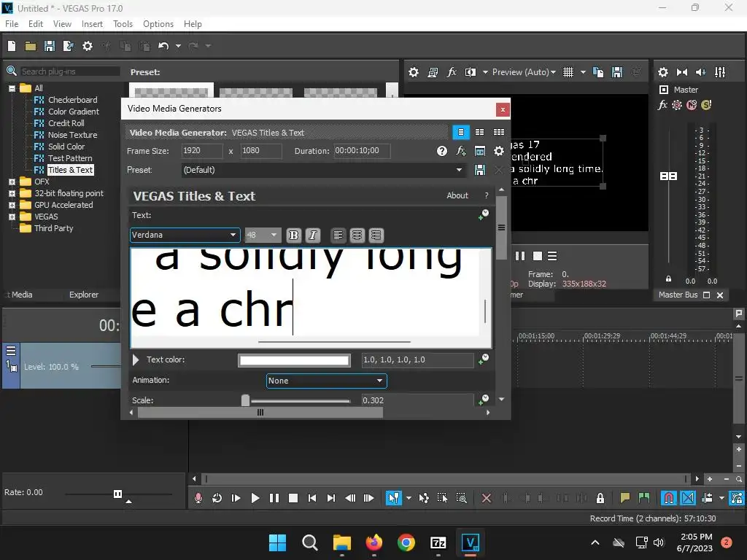Screen dimensions: 747x560
Task: Click the Frame Size width field 1920
Action: (x=202, y=150)
